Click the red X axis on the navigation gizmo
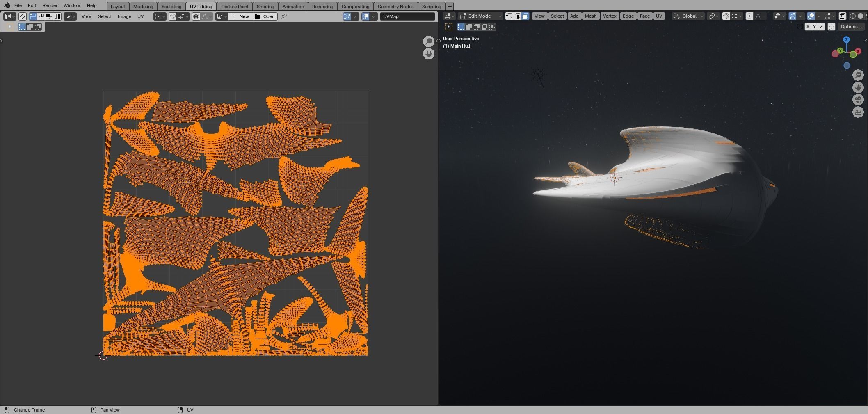 point(858,51)
